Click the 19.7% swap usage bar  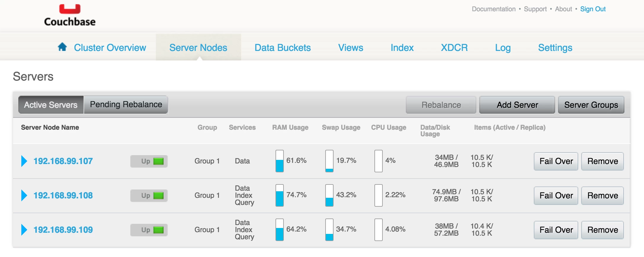click(x=329, y=161)
